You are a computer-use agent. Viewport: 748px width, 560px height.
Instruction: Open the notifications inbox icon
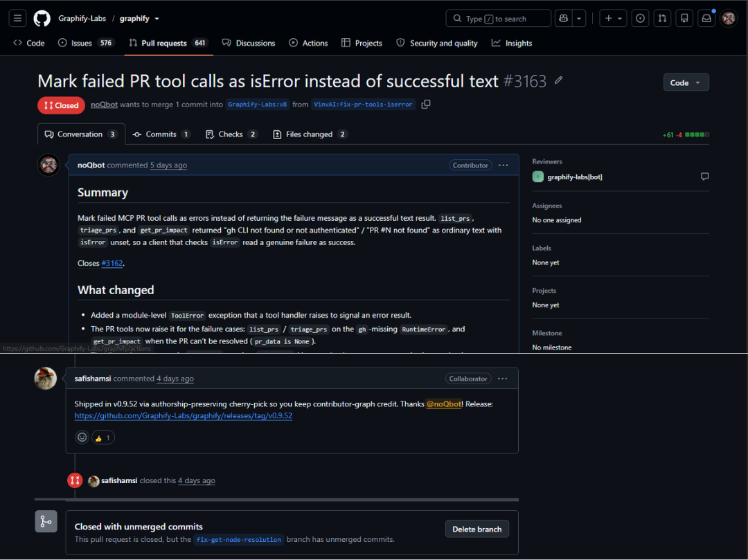coord(706,19)
